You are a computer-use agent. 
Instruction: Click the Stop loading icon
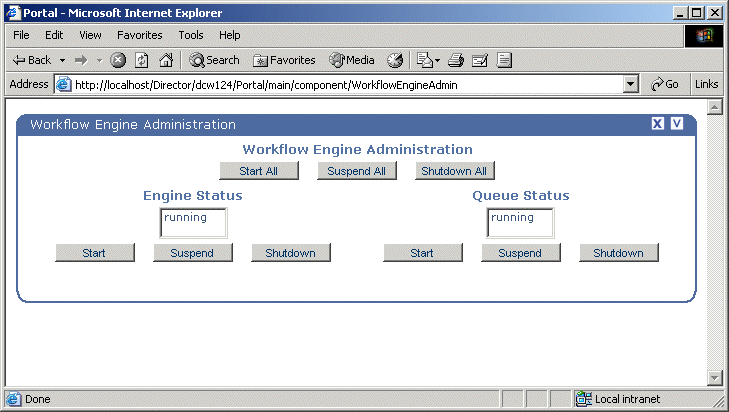pos(118,60)
